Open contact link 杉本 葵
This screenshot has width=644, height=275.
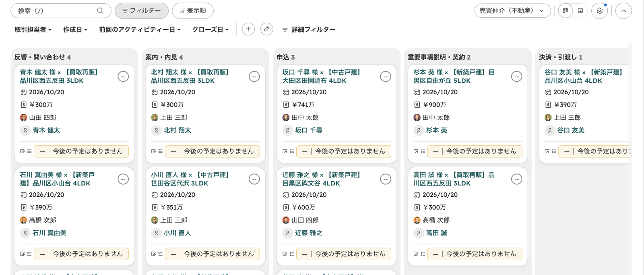(x=437, y=130)
